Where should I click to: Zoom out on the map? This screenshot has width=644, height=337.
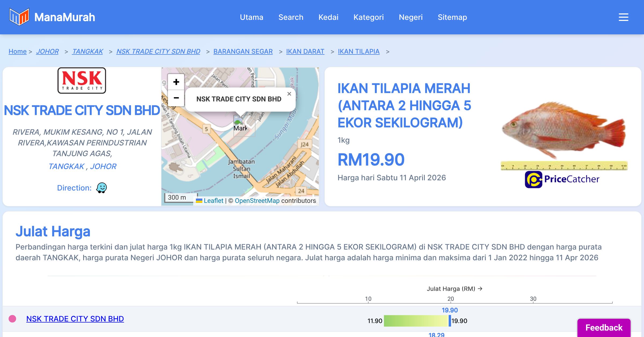click(176, 98)
